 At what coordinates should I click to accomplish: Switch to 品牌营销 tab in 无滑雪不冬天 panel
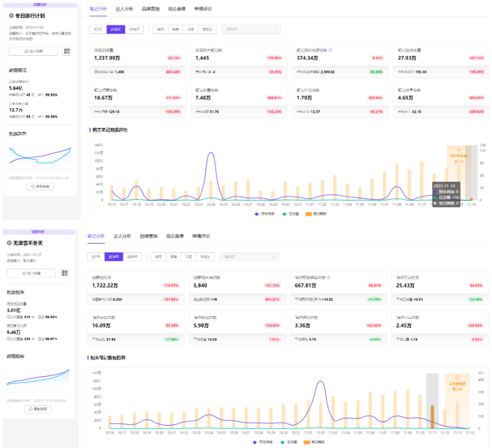point(149,236)
